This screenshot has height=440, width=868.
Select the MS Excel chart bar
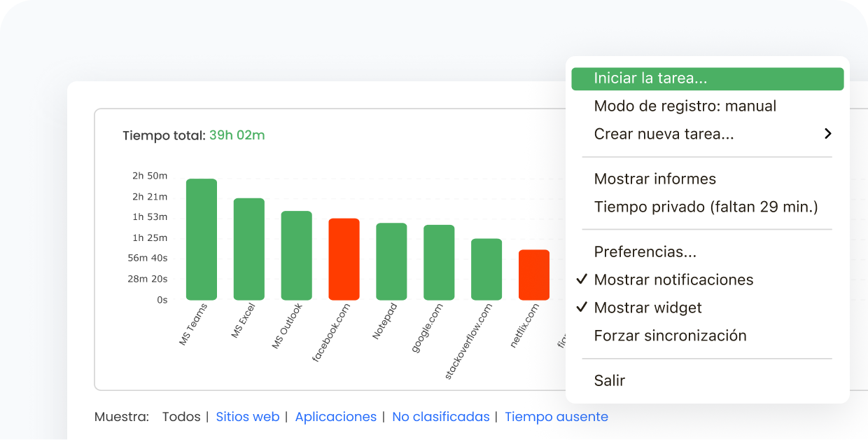(x=248, y=249)
